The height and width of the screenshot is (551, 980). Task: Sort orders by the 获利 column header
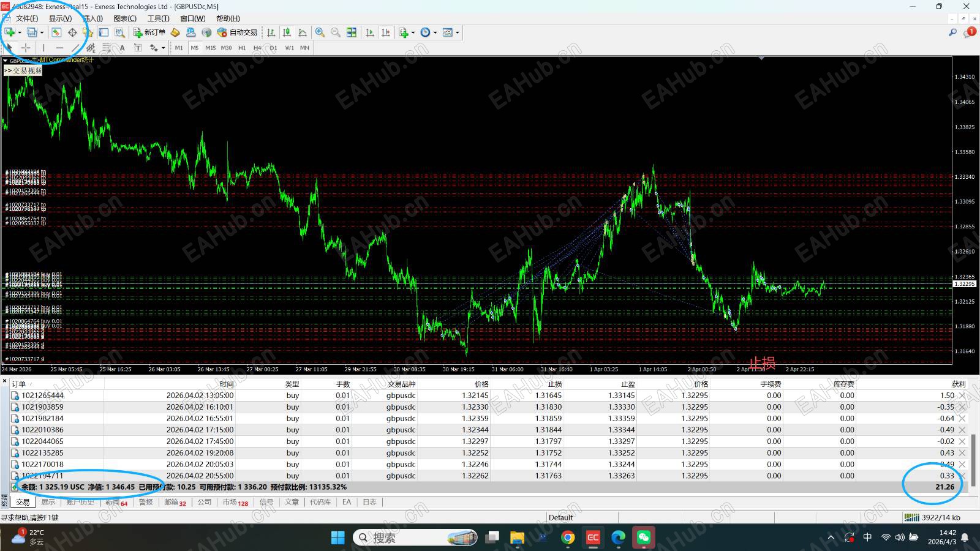[959, 384]
